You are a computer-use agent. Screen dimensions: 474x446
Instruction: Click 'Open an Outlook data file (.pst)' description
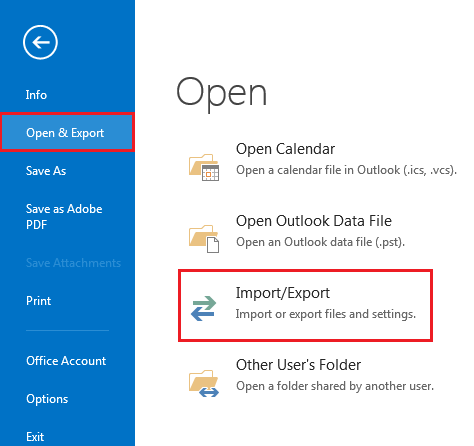click(x=320, y=242)
